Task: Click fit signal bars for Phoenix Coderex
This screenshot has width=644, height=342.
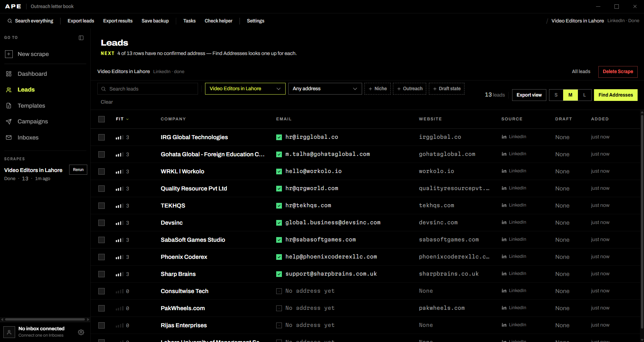Action: click(x=119, y=257)
